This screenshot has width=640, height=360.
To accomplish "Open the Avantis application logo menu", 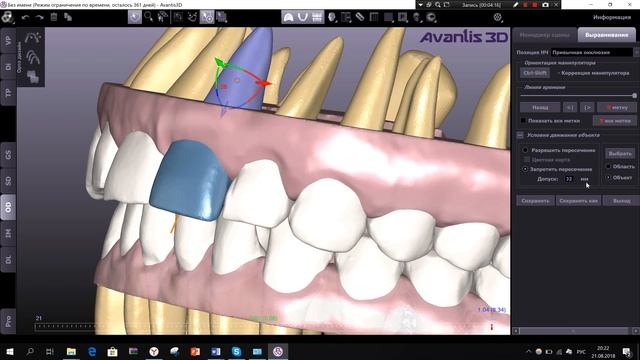I will point(7,17).
